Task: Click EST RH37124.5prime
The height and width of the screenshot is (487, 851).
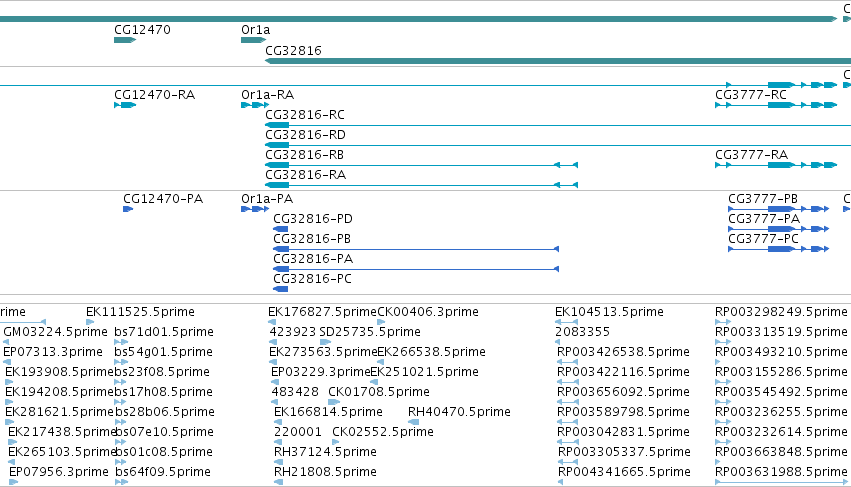Action: point(325,452)
